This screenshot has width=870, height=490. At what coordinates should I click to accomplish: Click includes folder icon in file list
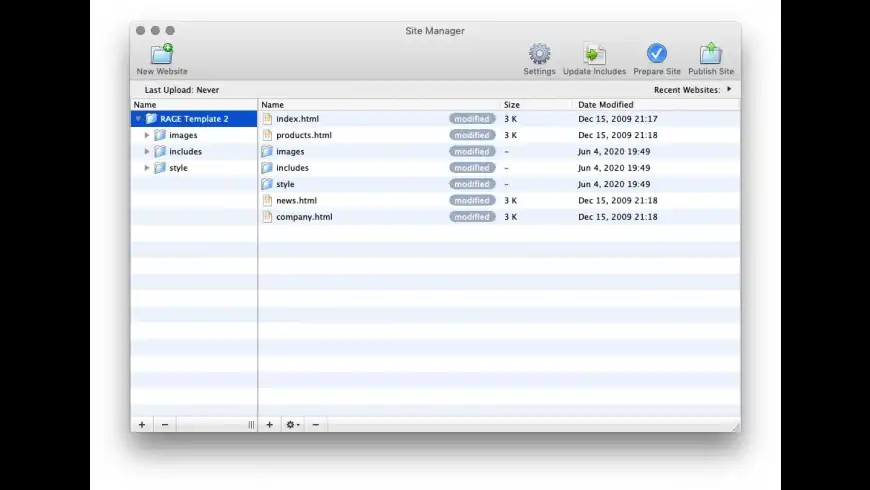coord(267,168)
